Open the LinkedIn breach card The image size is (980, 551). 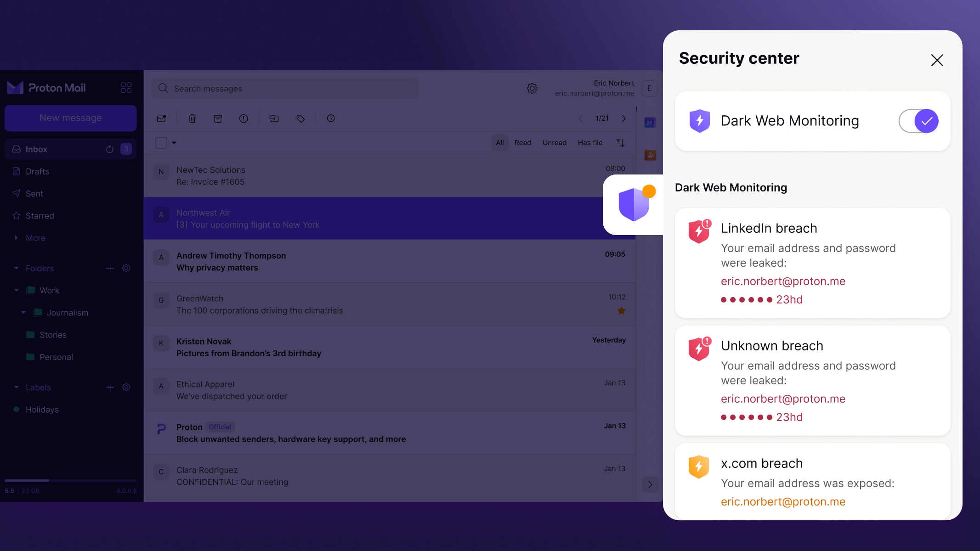pos(812,263)
